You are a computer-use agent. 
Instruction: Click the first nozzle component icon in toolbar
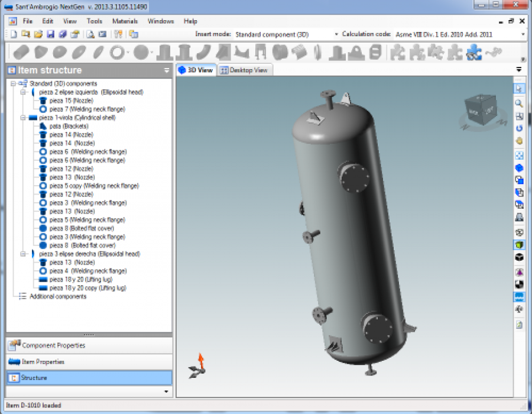tap(164, 53)
